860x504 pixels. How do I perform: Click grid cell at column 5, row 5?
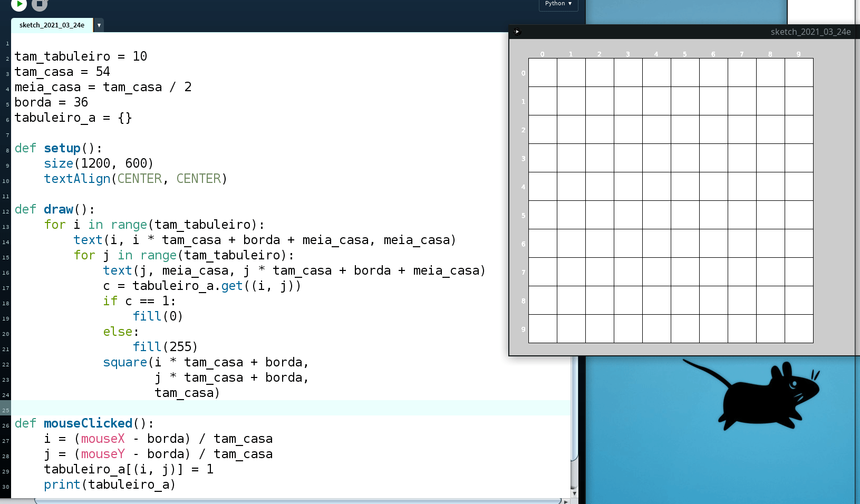tap(685, 215)
